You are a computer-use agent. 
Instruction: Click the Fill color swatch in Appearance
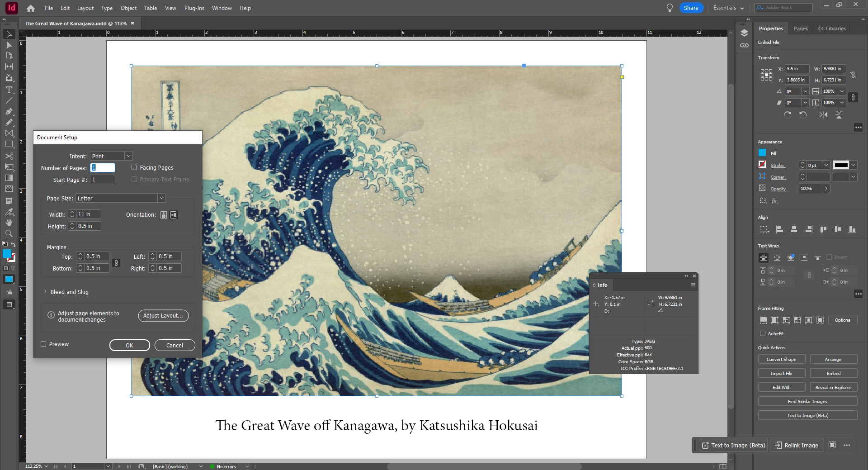pos(762,153)
